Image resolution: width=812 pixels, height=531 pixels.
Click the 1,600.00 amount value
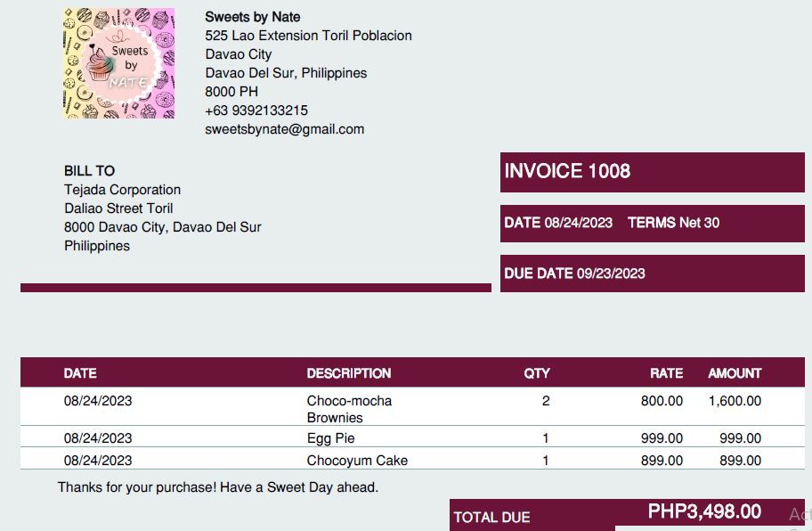(x=735, y=401)
